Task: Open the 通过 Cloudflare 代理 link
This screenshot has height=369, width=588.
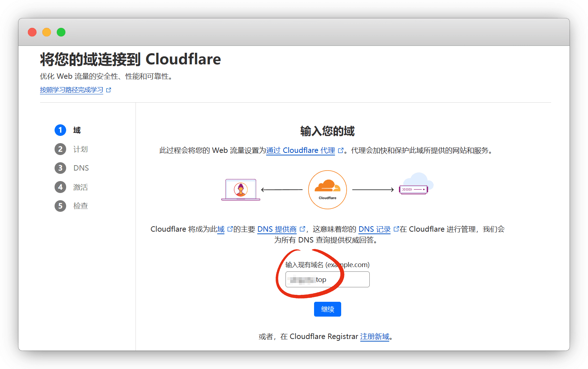Action: 301,150
